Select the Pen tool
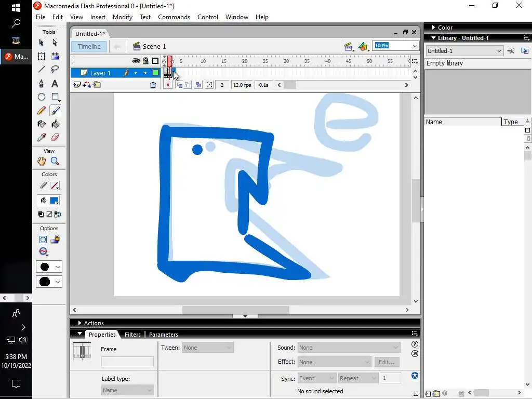The width and height of the screenshot is (532, 399). (42, 84)
